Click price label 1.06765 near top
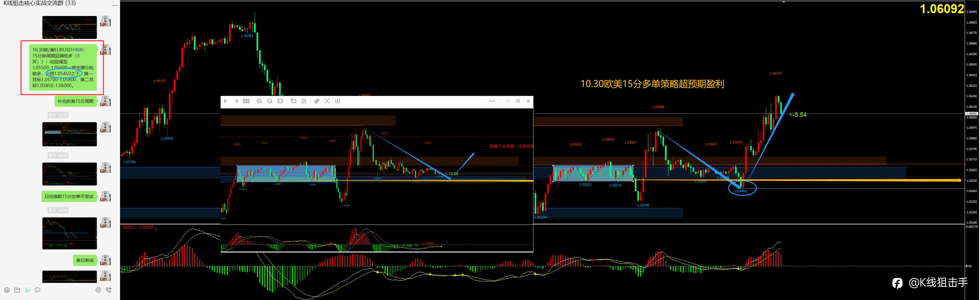Screen dimensions: 980x300 pyautogui.click(x=247, y=36)
